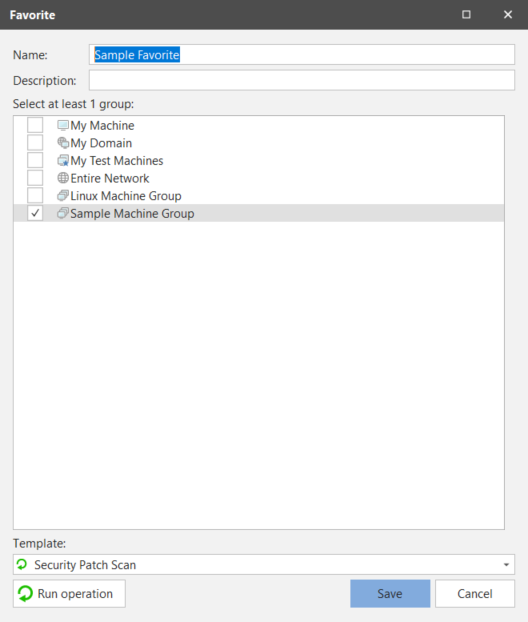This screenshot has height=622, width=528.
Task: Tick the Linux Machine Group checkbox
Action: (35, 196)
